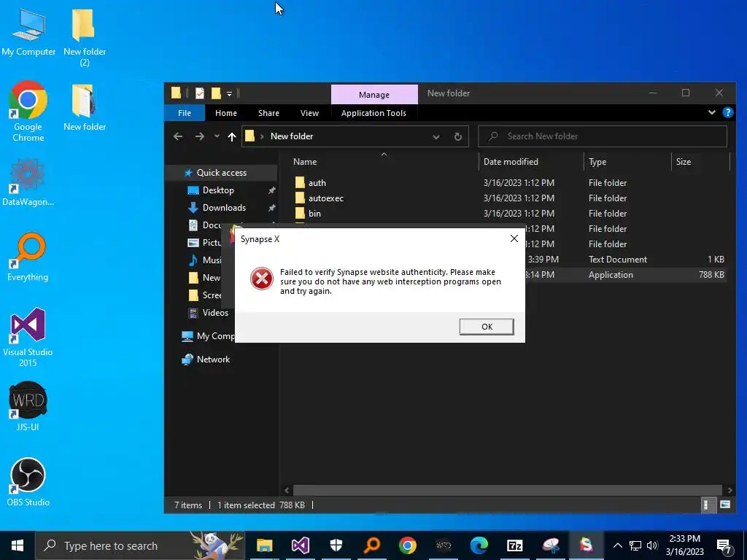Image resolution: width=747 pixels, height=560 pixels.
Task: Open DataWagon desktop shortcut
Action: 28,183
